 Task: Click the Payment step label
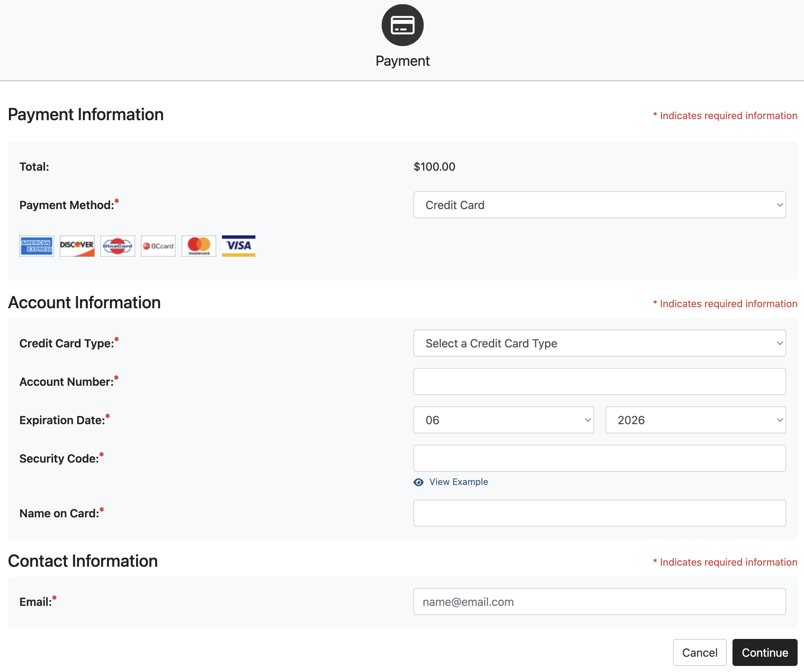click(402, 61)
